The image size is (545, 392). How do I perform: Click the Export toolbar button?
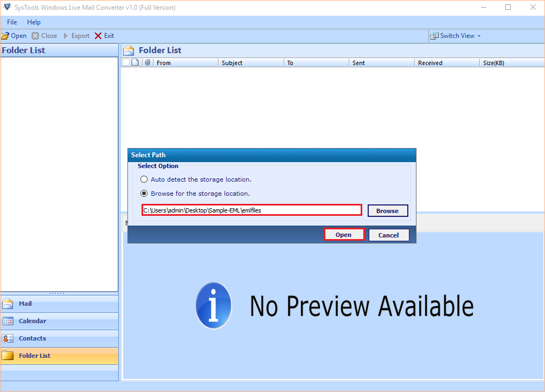pos(76,36)
